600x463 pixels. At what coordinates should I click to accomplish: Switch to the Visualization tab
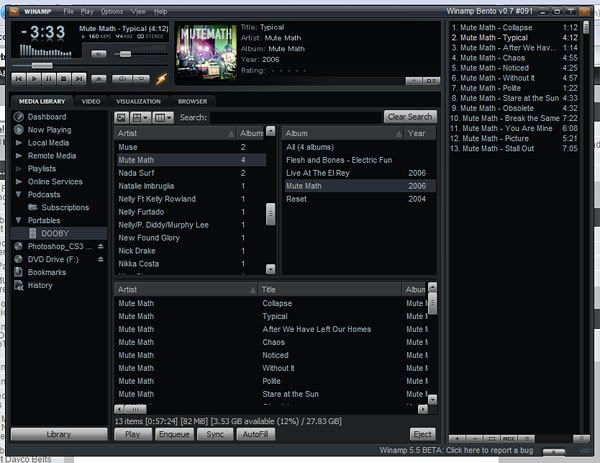point(139,101)
